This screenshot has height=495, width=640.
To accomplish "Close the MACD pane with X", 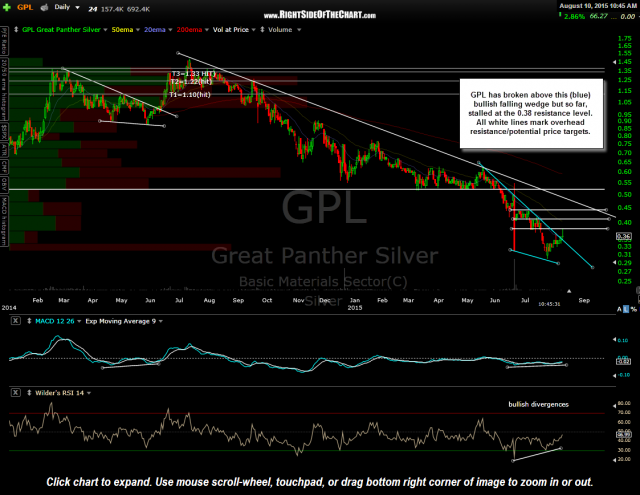I will (x=15, y=321).
